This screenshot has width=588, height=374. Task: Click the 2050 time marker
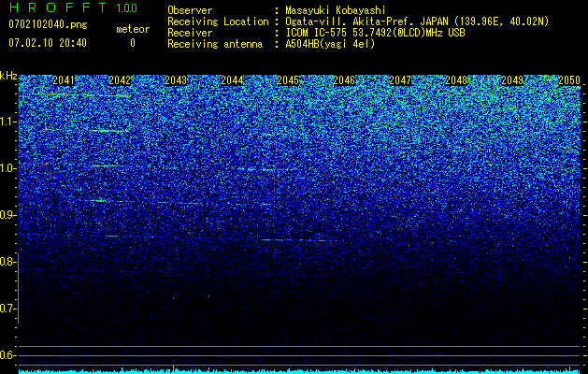569,80
